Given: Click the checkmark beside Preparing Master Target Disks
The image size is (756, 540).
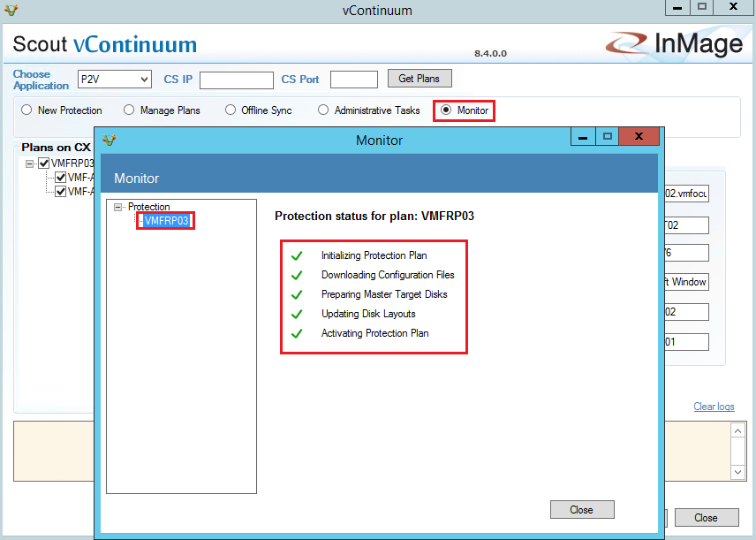Looking at the screenshot, I should coord(297,294).
